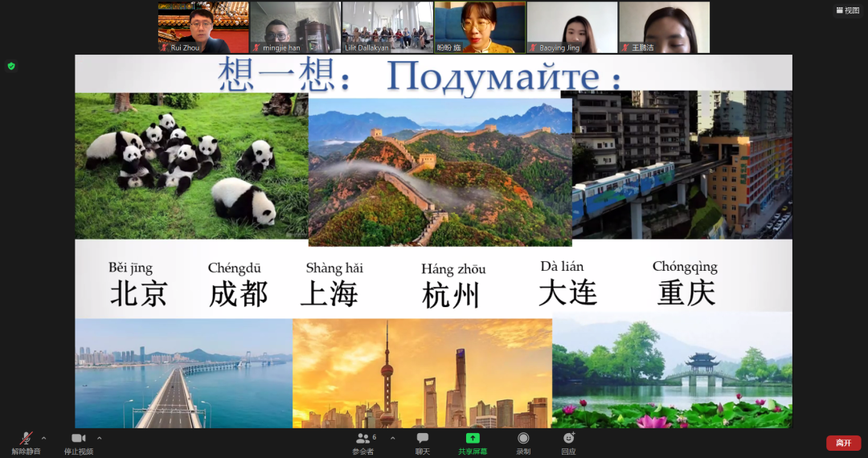Click the monorail train photo on the slide

pos(682,165)
